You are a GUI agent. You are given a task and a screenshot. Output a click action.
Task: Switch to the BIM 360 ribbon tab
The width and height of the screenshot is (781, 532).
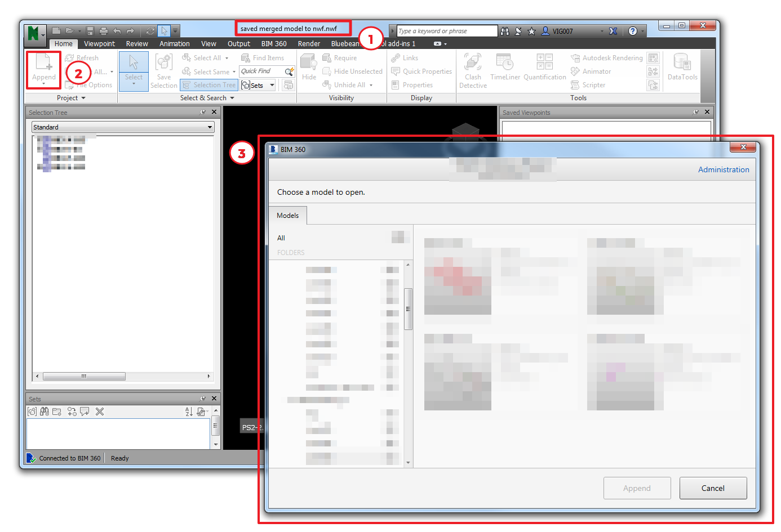coord(274,44)
